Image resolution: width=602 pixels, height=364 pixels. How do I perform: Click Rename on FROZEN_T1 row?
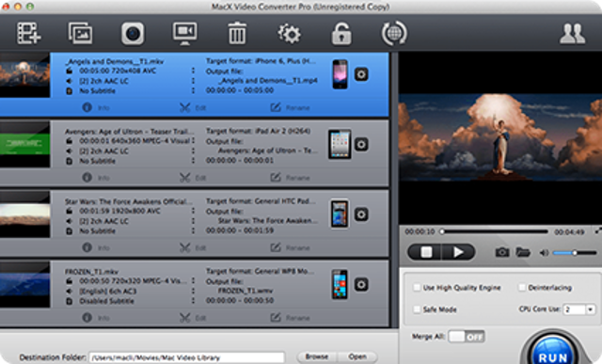click(291, 318)
